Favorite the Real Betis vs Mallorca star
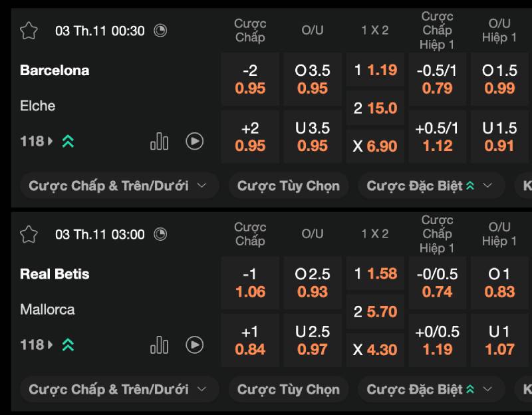This screenshot has width=532, height=415. click(29, 234)
